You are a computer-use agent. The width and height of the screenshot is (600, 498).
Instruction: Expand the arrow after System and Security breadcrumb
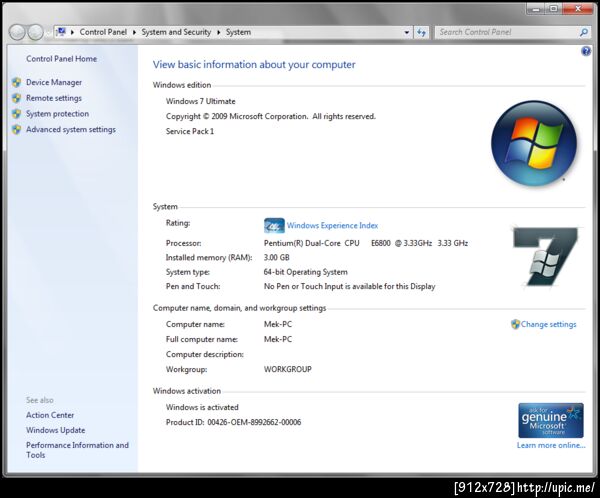tap(218, 32)
